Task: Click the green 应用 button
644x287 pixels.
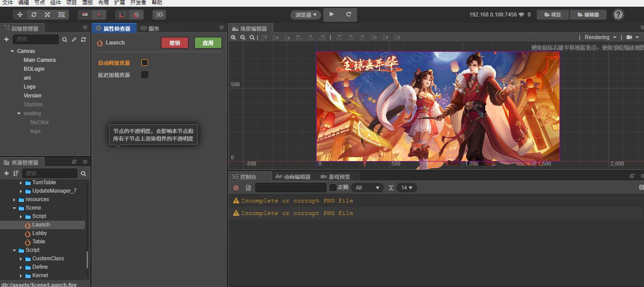Action: tap(208, 43)
